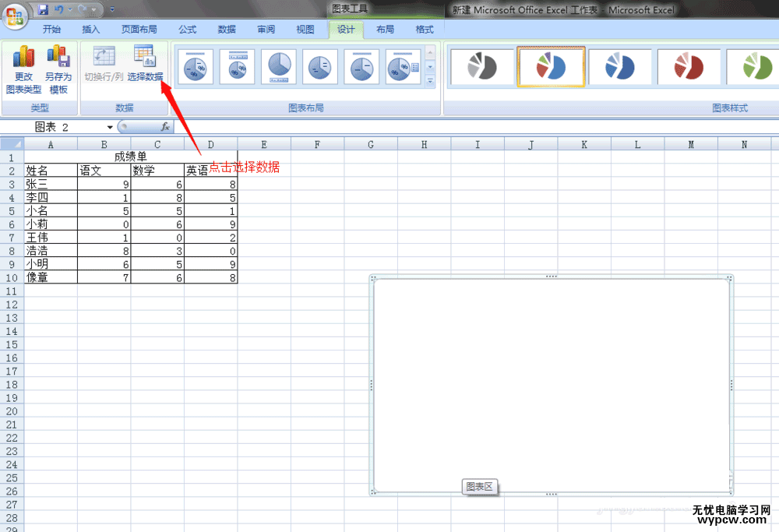
Task: Click the fx insert function button
Action: coord(165,127)
